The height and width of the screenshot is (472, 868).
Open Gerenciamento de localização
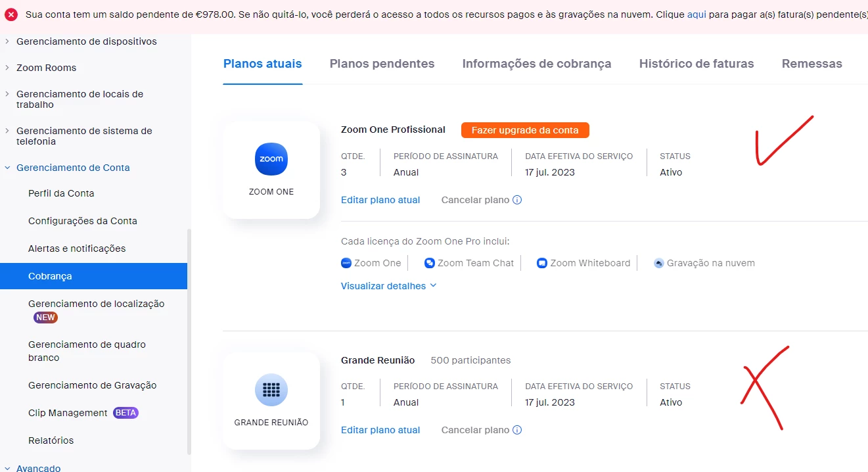click(97, 304)
